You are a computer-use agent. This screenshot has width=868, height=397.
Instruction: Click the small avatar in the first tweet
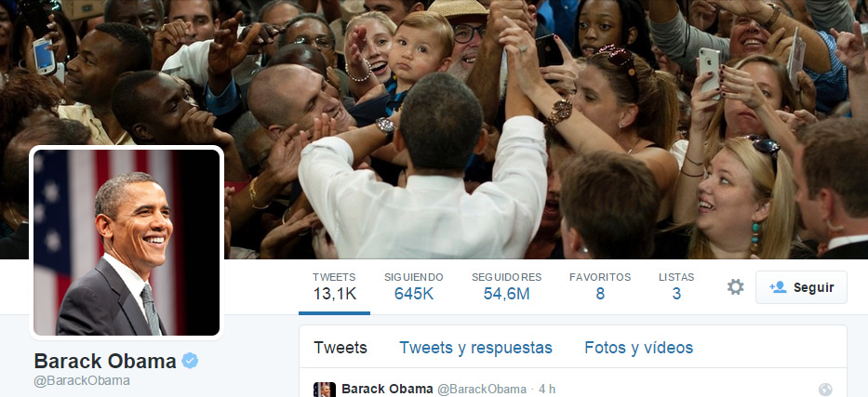(x=325, y=390)
